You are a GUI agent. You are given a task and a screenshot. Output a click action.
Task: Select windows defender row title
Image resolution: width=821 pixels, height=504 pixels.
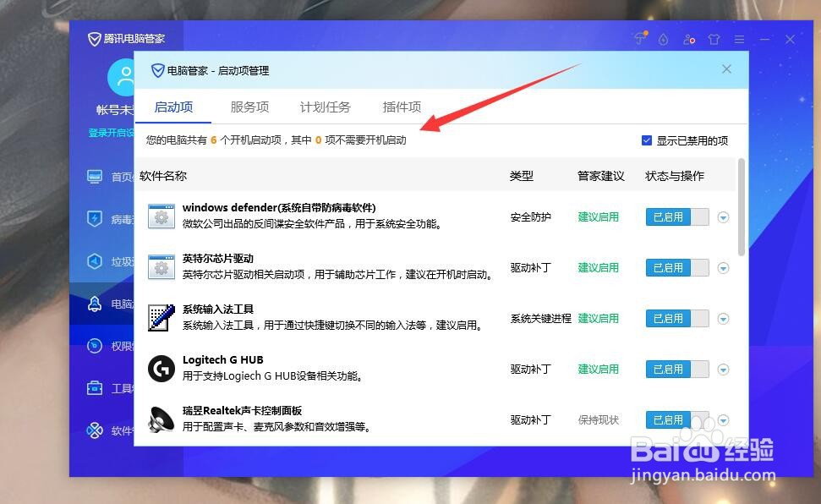[279, 207]
